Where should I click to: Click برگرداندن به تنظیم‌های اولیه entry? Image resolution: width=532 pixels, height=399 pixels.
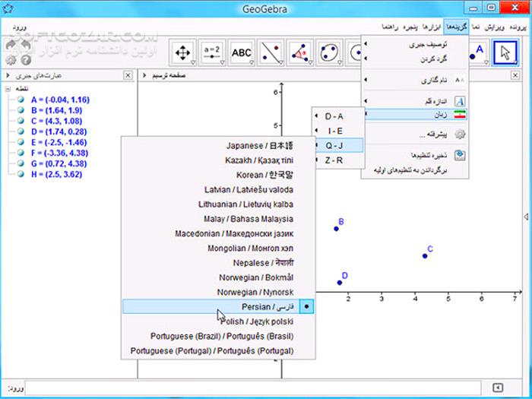pyautogui.click(x=415, y=170)
